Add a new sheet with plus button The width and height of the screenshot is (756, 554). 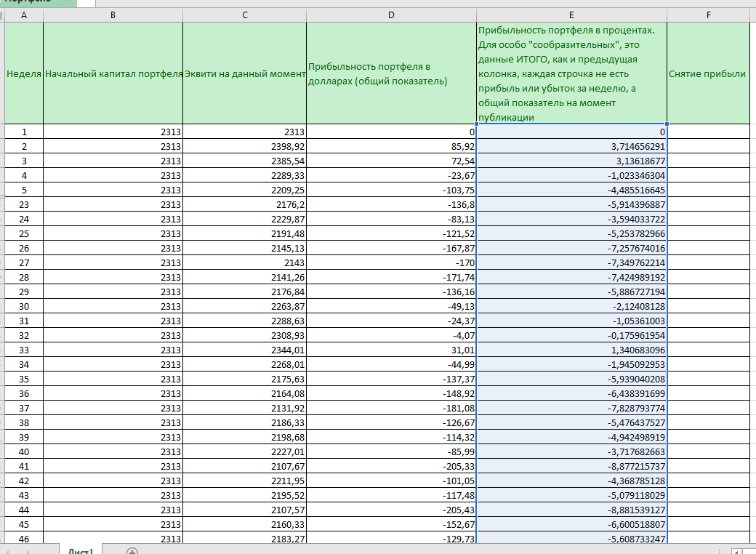132,550
